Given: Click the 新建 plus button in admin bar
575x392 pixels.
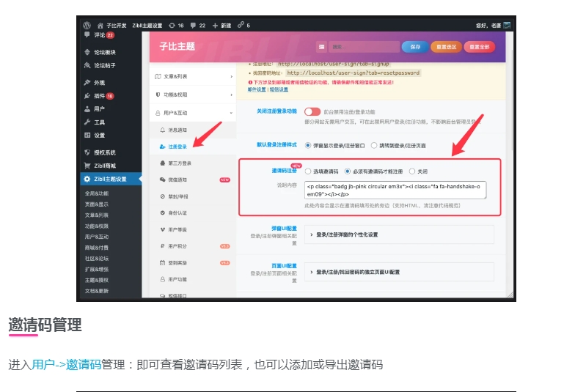Looking at the screenshot, I should coord(221,25).
